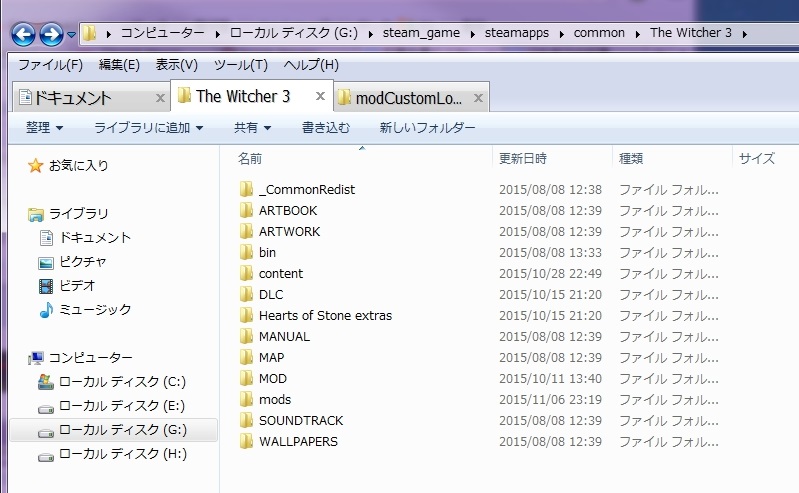Click the ARTBOOK folder icon
The image size is (799, 493).
click(x=246, y=210)
